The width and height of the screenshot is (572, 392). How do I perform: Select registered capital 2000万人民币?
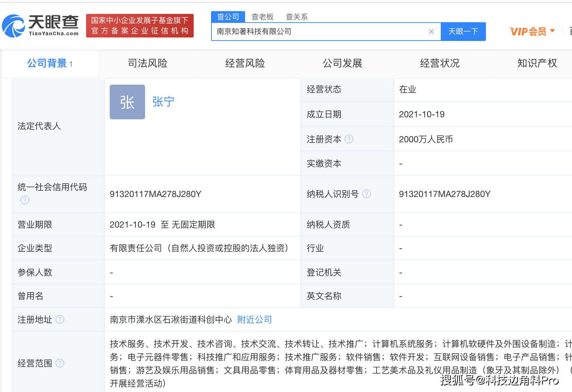click(x=426, y=139)
